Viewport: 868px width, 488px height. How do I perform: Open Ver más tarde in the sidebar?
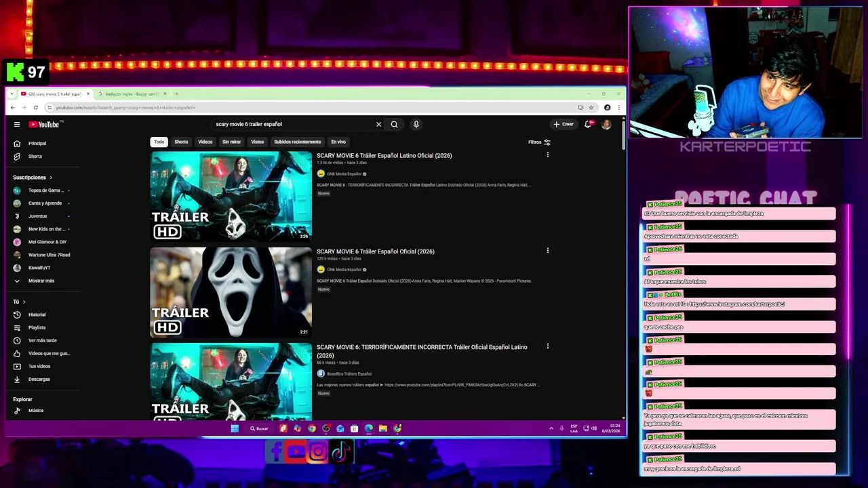click(42, 340)
